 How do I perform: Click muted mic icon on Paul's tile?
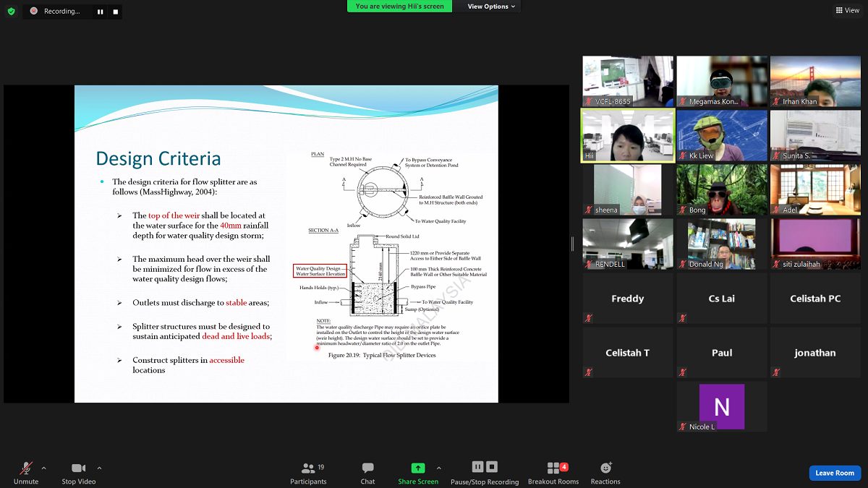pos(683,372)
